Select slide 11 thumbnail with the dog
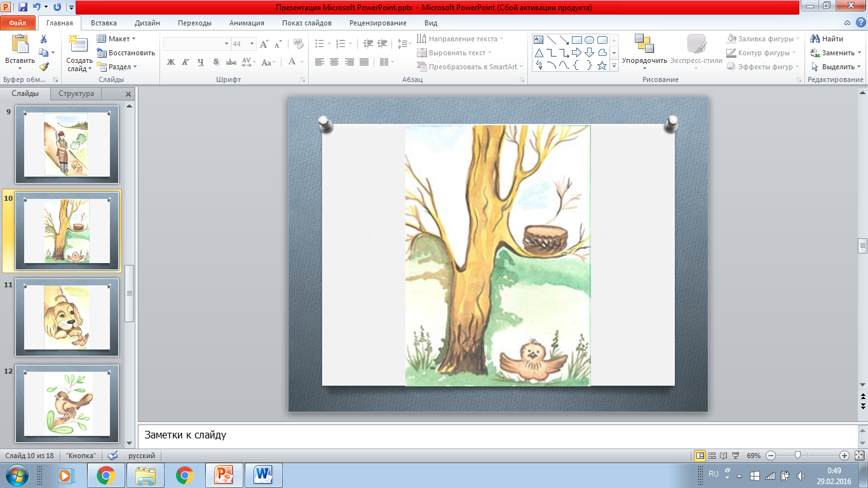The width and height of the screenshot is (868, 488). (x=67, y=317)
